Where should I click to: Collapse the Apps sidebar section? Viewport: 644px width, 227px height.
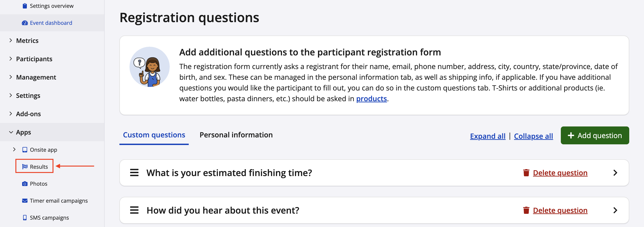[11, 132]
